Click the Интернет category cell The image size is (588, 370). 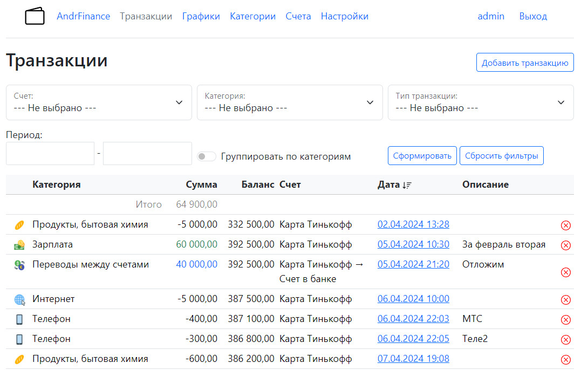tap(53, 299)
